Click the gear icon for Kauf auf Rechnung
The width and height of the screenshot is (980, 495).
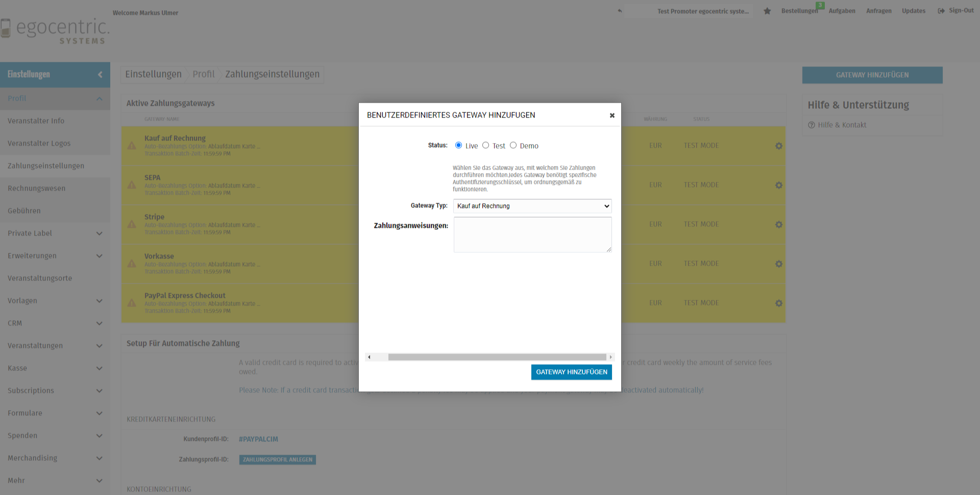[x=778, y=146]
